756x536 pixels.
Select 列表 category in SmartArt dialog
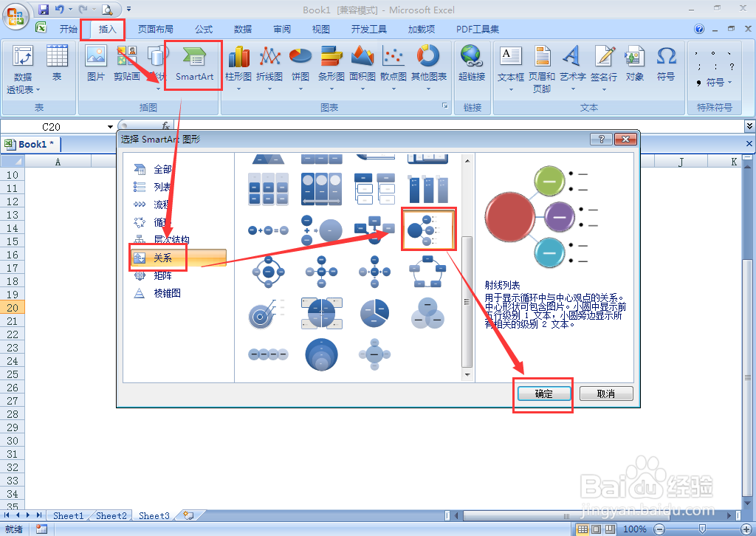click(162, 187)
